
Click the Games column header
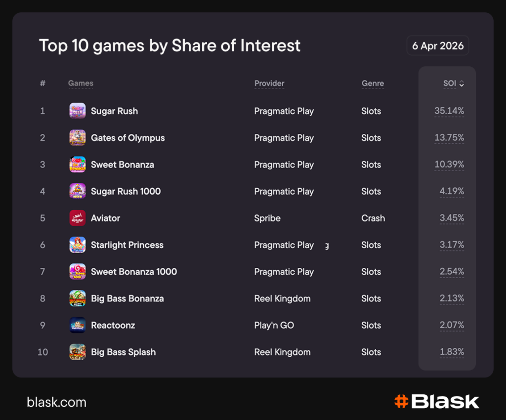[81, 84]
